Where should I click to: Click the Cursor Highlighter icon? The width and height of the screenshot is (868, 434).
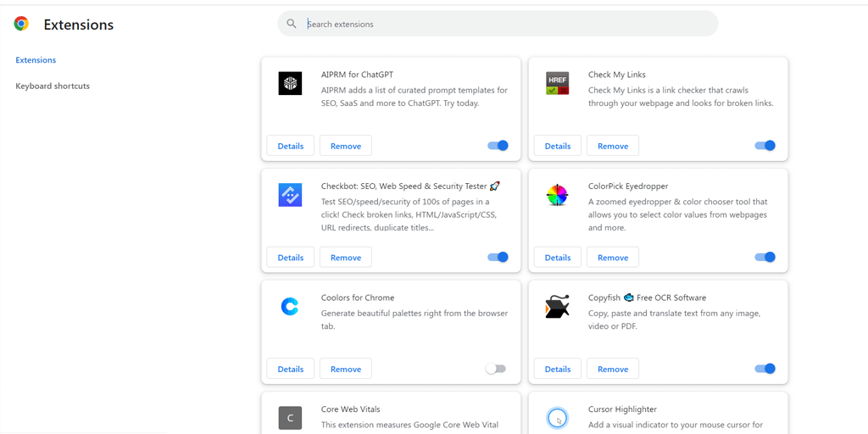557,418
